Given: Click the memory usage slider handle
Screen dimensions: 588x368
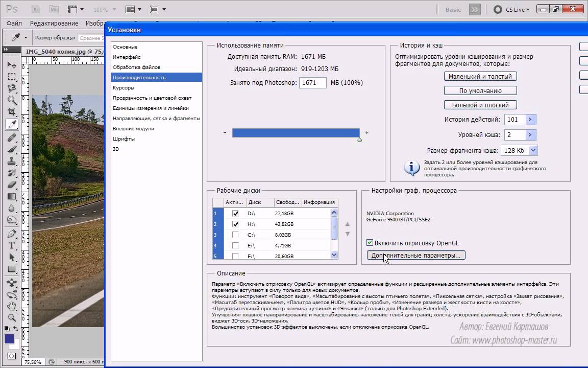Looking at the screenshot, I should coord(359,140).
